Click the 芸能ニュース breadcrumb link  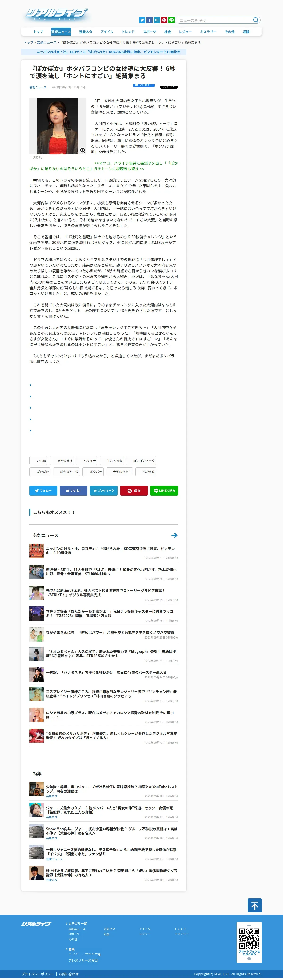point(46,43)
